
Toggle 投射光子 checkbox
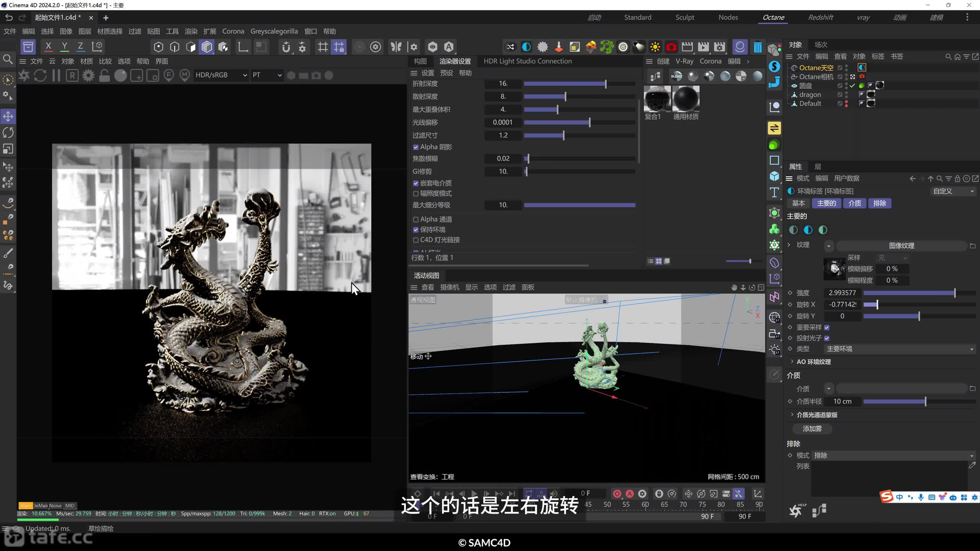click(826, 338)
